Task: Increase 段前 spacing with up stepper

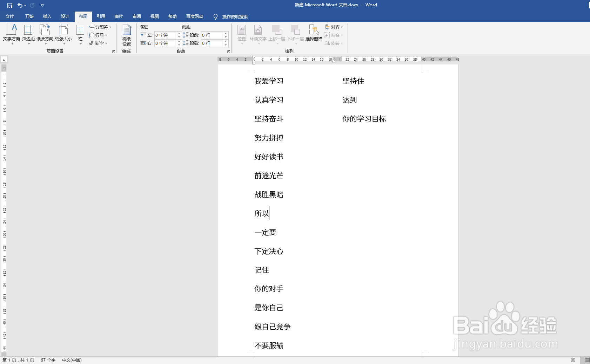Action: tap(226, 34)
